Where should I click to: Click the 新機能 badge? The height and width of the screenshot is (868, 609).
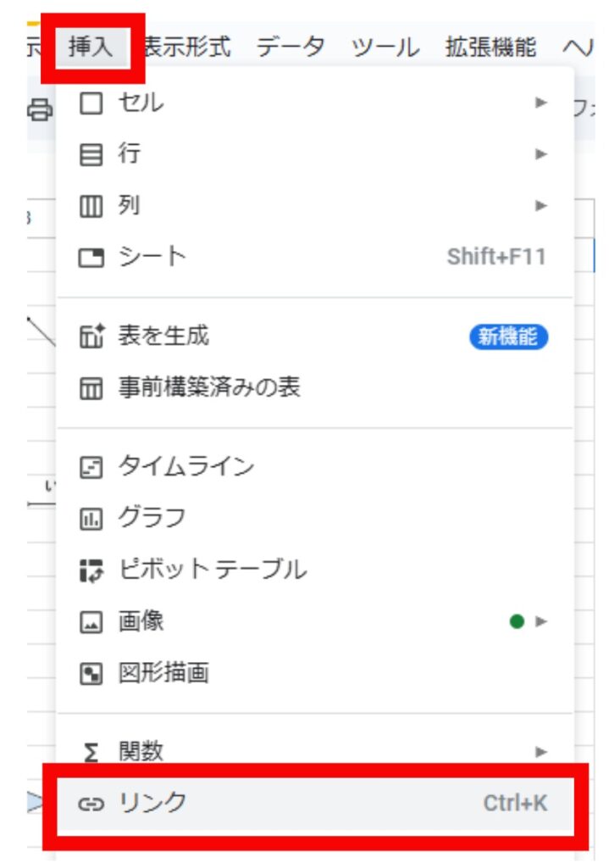[x=508, y=337]
